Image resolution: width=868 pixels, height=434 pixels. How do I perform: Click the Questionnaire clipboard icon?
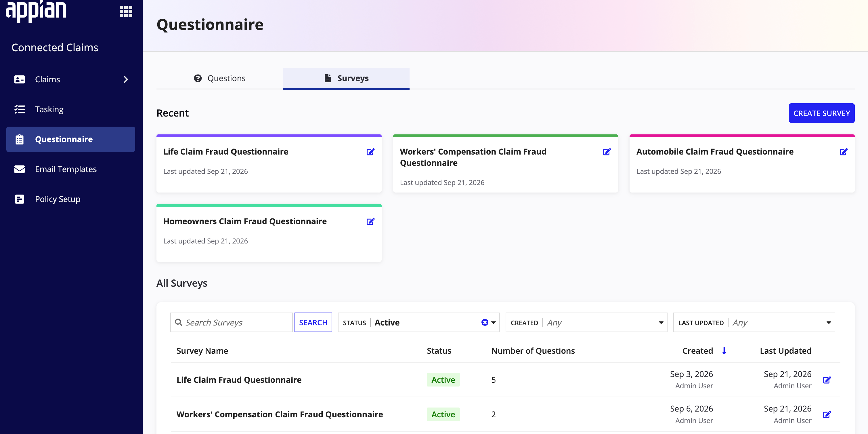pos(20,139)
